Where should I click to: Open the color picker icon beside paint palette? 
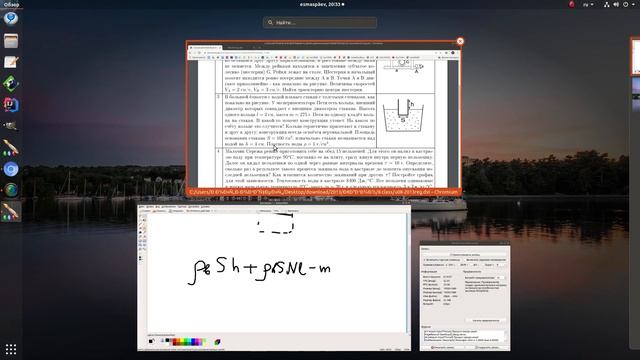tap(217, 342)
